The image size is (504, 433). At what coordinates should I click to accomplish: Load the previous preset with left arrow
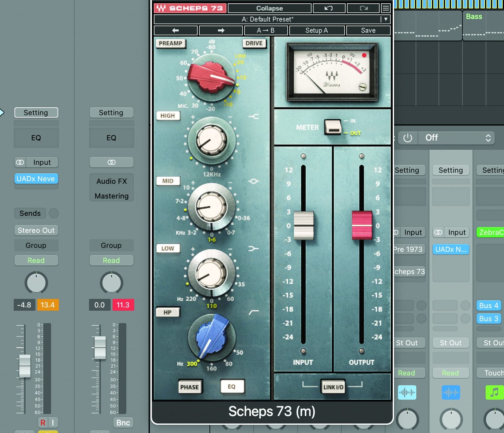pos(176,30)
